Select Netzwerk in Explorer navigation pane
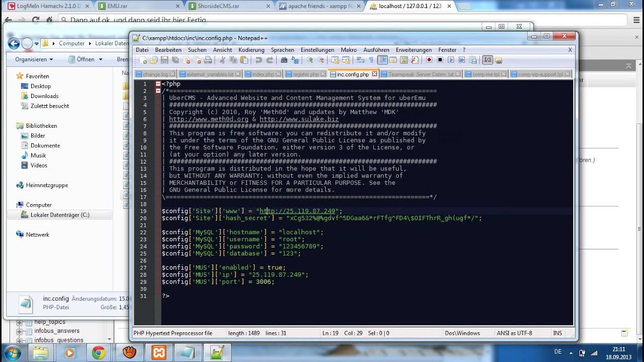The image size is (644, 362). pos(38,234)
